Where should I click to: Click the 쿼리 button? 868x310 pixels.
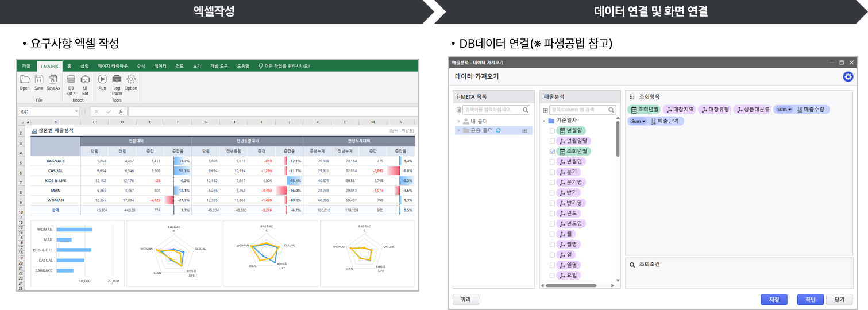[x=466, y=300]
